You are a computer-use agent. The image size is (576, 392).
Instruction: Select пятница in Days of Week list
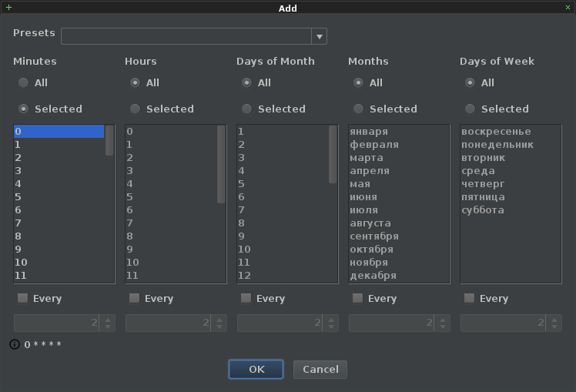pos(511,197)
